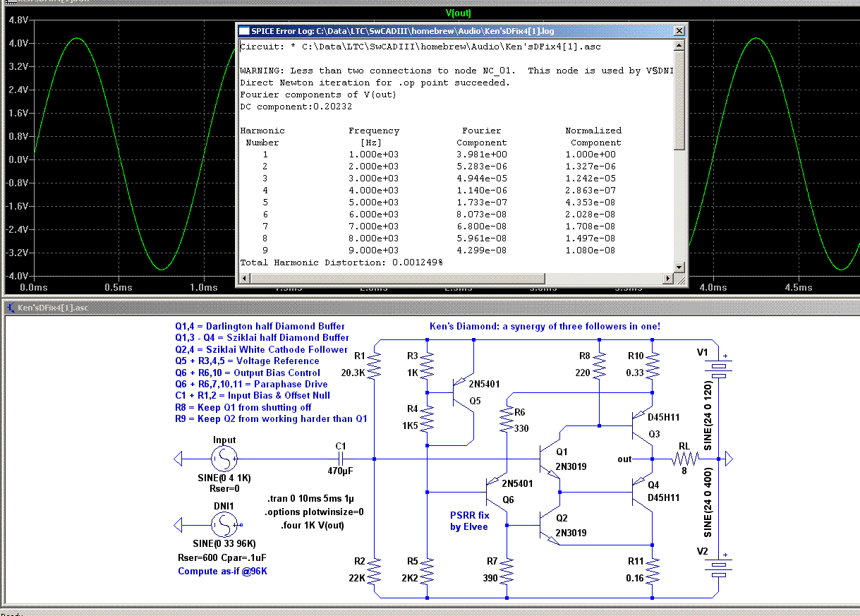This screenshot has width=860, height=616.
Task: Select the Q5 transistor symbol
Action: (x=462, y=392)
